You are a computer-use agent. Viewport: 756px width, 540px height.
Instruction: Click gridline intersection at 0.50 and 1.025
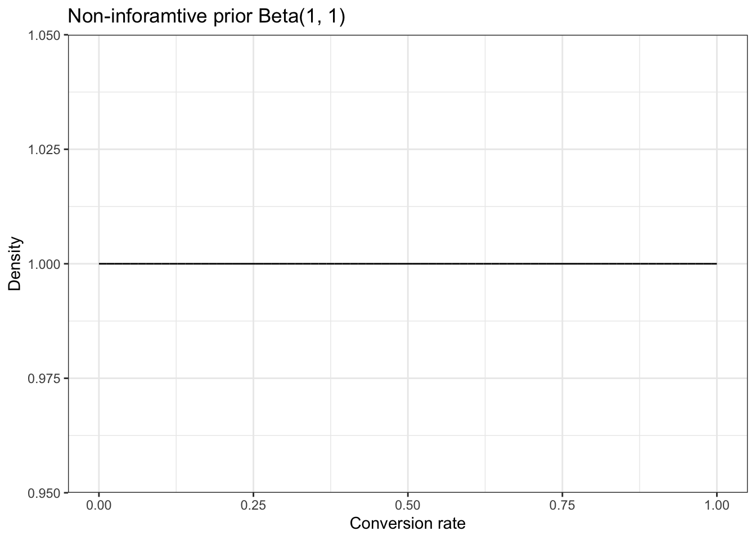point(408,150)
